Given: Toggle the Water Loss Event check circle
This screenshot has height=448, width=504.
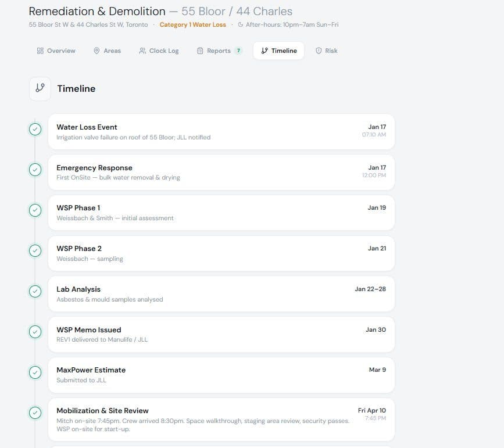Looking at the screenshot, I should pos(35,129).
